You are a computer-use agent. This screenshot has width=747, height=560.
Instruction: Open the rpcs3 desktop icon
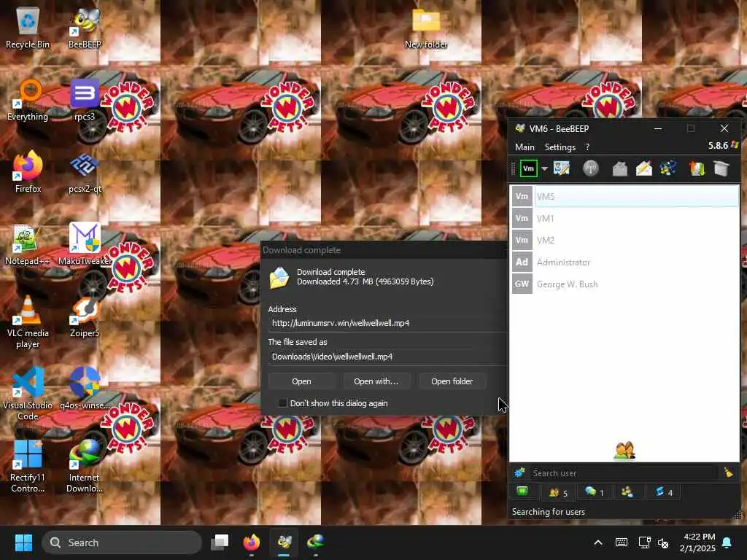click(85, 101)
